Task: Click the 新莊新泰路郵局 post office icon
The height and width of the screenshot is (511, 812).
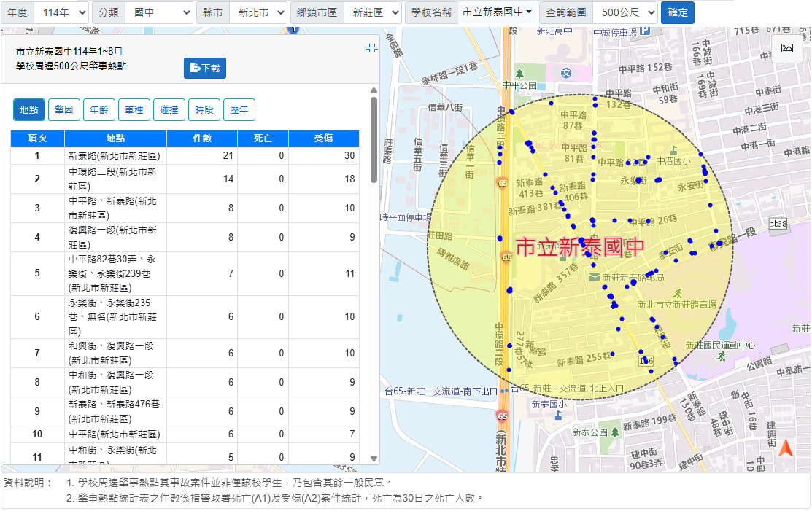Action: tap(595, 277)
